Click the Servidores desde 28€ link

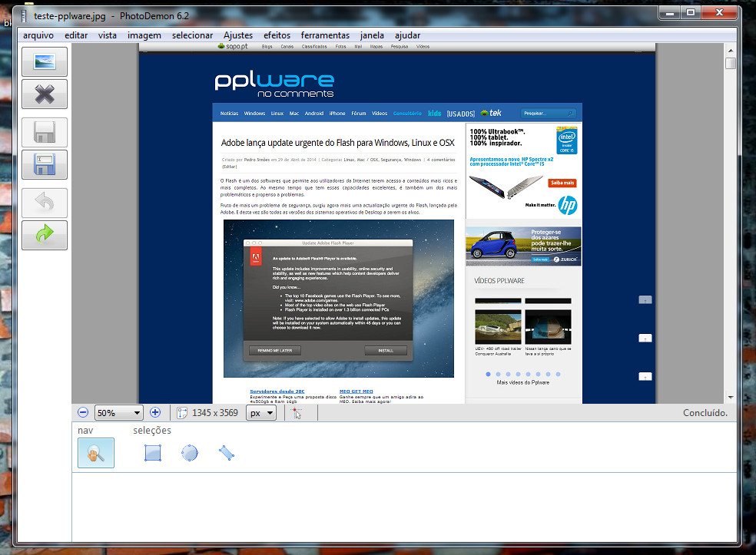pos(277,391)
